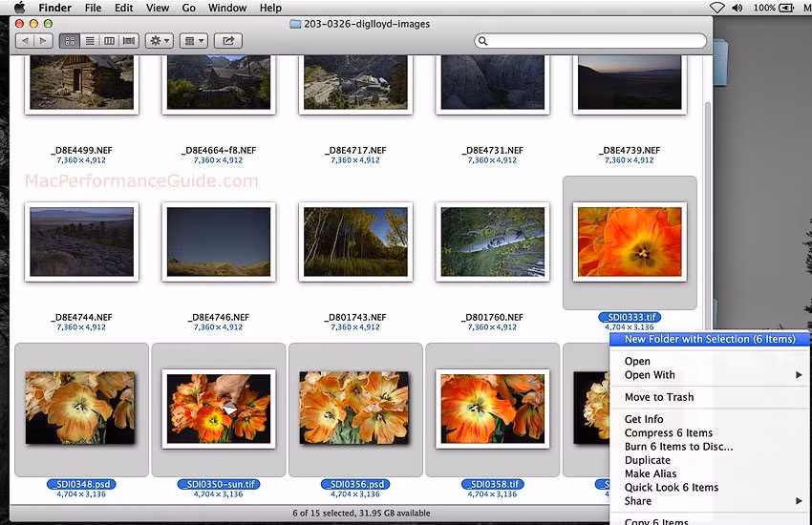Image resolution: width=812 pixels, height=525 pixels.
Task: Select Move to Trash from context menu
Action: 659,397
